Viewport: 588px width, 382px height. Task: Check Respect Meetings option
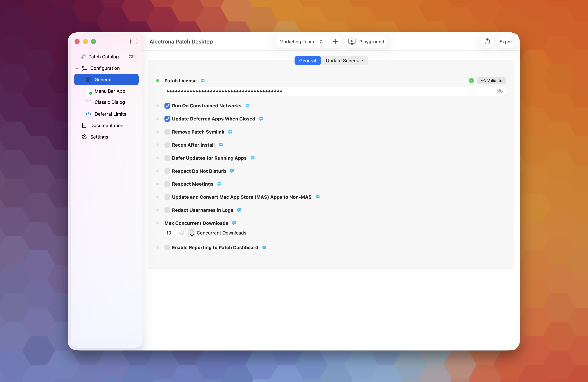click(x=167, y=184)
